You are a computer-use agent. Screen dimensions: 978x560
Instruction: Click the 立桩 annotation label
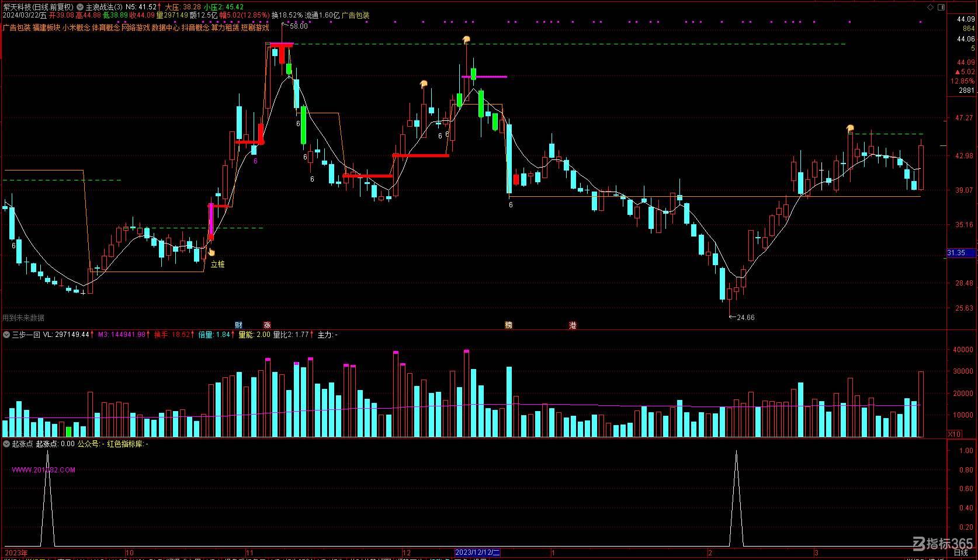(x=218, y=265)
